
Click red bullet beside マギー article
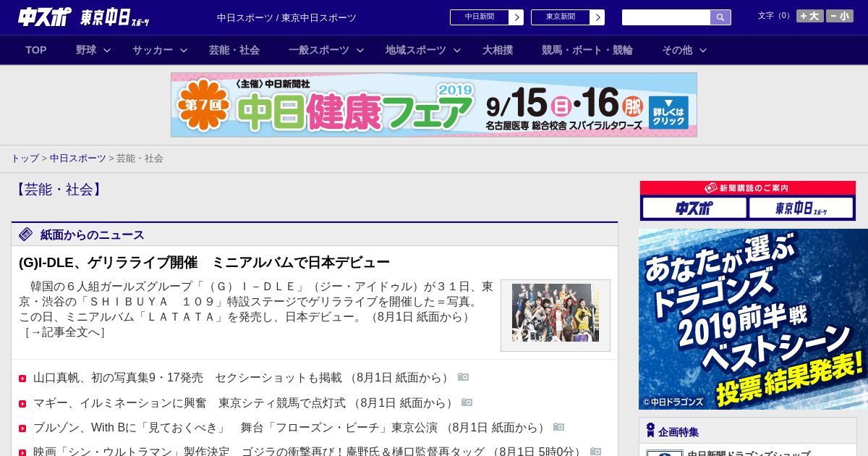(22, 404)
